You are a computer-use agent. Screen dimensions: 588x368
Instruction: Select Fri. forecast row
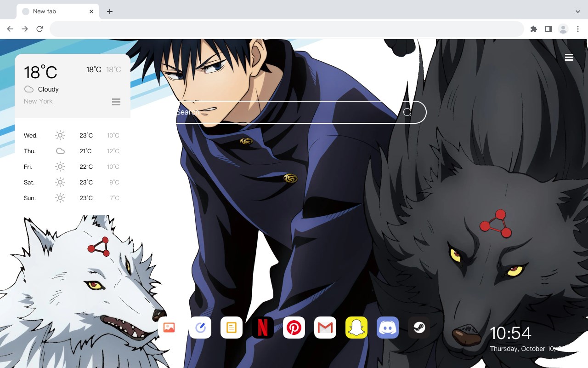click(72, 167)
